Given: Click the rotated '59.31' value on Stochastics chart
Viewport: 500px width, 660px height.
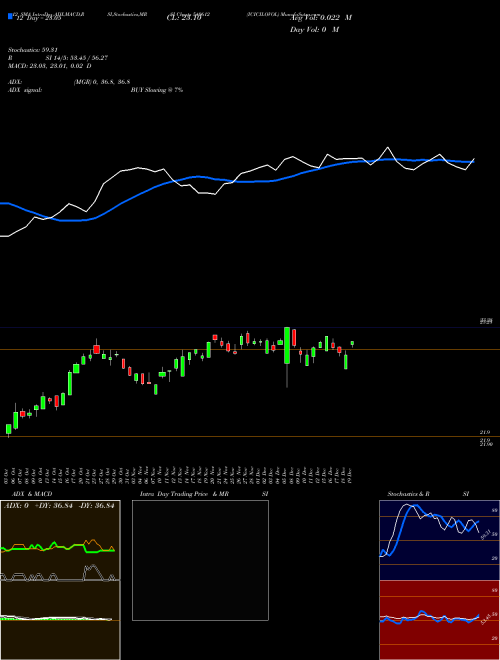Looking at the screenshot, I should coord(486,535).
